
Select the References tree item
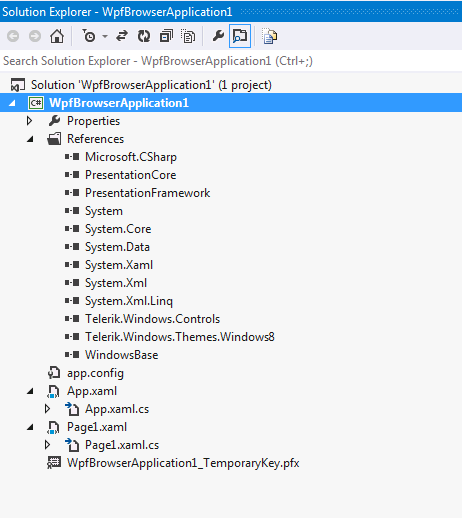95,139
